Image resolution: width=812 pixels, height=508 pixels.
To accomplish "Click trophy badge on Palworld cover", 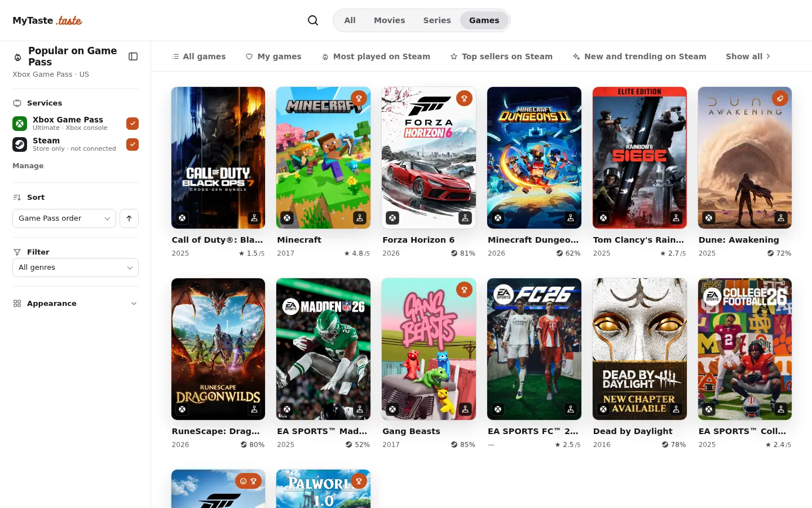I will tap(359, 481).
